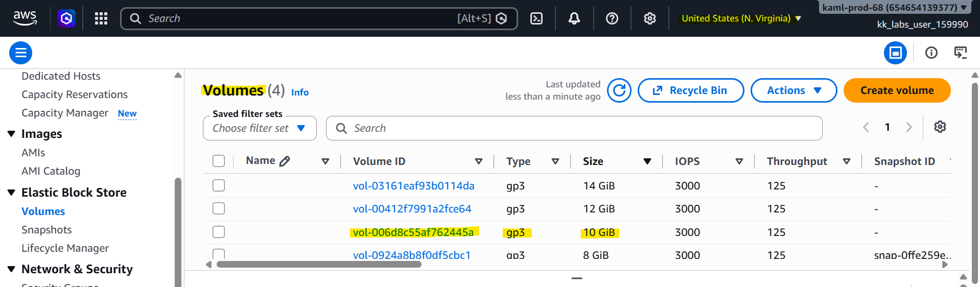The width and height of the screenshot is (980, 287).
Task: Open Snapshots in sidebar
Action: [46, 230]
